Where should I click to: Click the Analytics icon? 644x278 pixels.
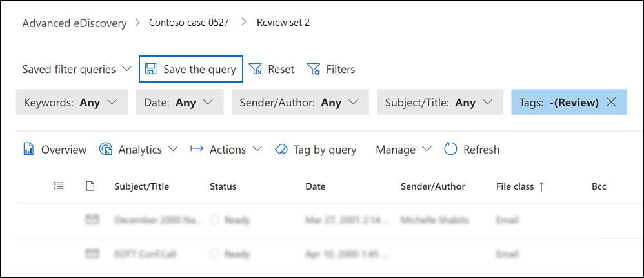pyautogui.click(x=106, y=150)
